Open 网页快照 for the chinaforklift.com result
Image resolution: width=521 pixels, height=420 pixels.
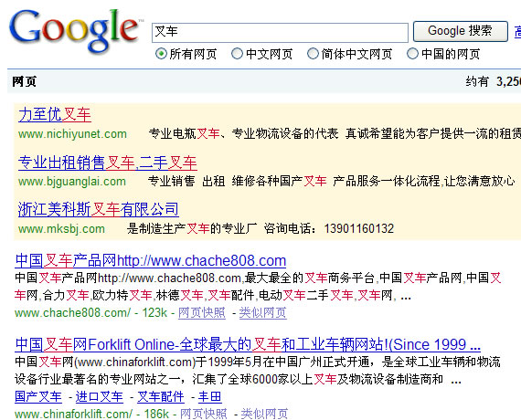pos(203,414)
